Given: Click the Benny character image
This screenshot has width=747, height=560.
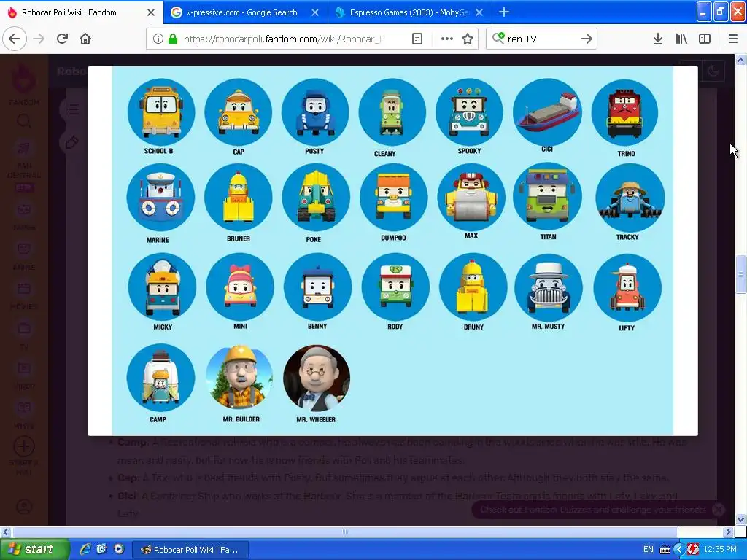Looking at the screenshot, I should tap(318, 287).
